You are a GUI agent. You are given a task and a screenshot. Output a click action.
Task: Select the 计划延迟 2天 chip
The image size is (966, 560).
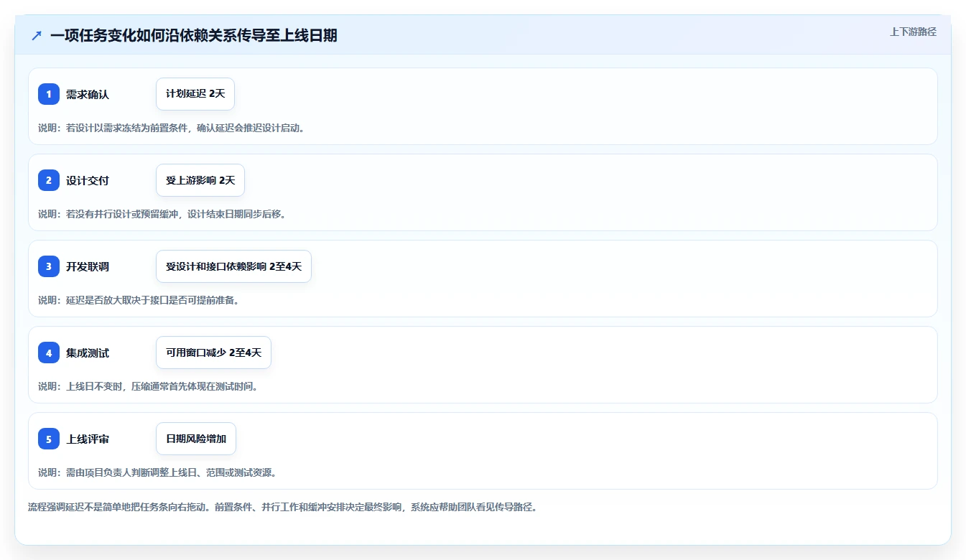coord(195,94)
